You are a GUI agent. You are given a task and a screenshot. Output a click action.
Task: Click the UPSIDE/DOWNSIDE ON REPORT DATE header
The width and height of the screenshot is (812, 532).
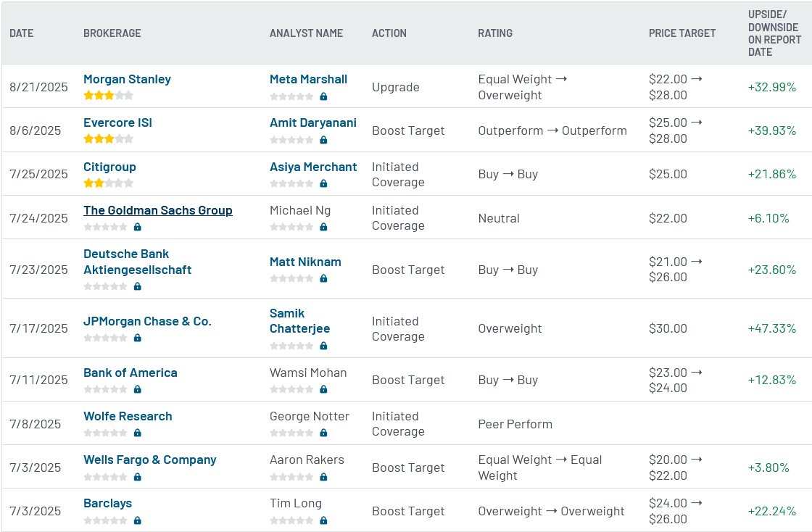(x=774, y=33)
